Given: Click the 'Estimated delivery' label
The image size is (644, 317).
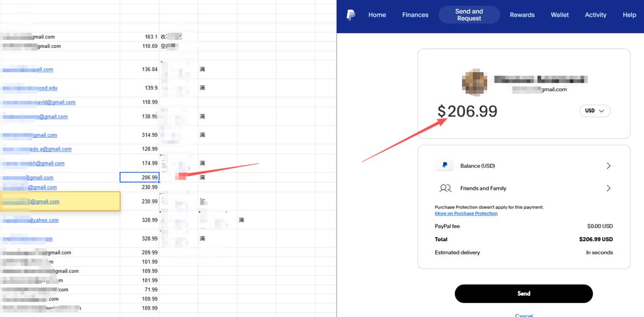Looking at the screenshot, I should pyautogui.click(x=457, y=253).
